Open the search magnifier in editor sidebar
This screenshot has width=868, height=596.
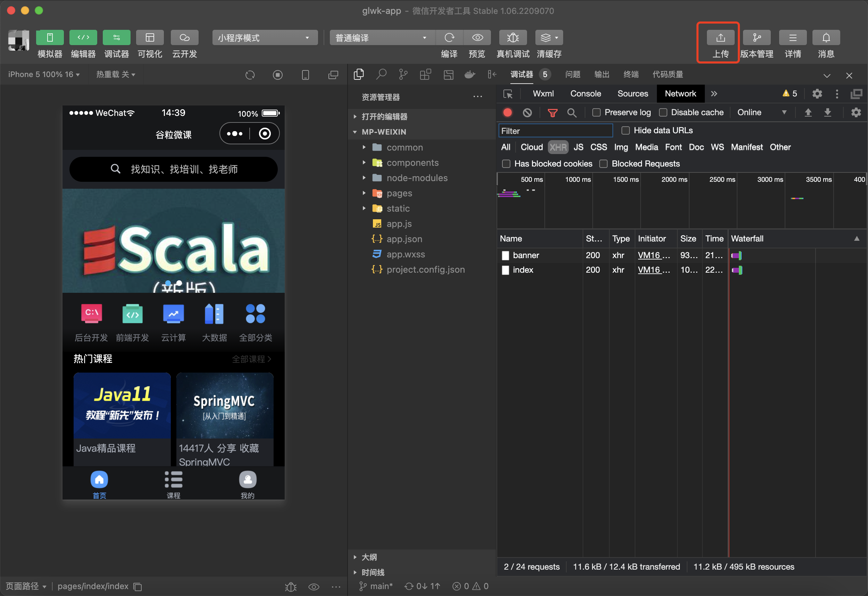pyautogui.click(x=381, y=74)
